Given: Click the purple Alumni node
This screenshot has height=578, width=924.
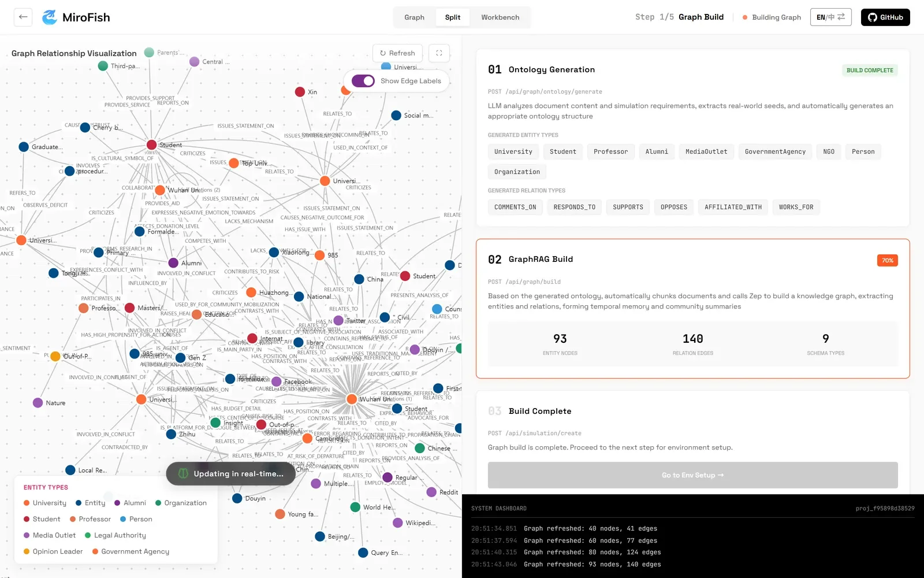Looking at the screenshot, I should click(x=173, y=263).
